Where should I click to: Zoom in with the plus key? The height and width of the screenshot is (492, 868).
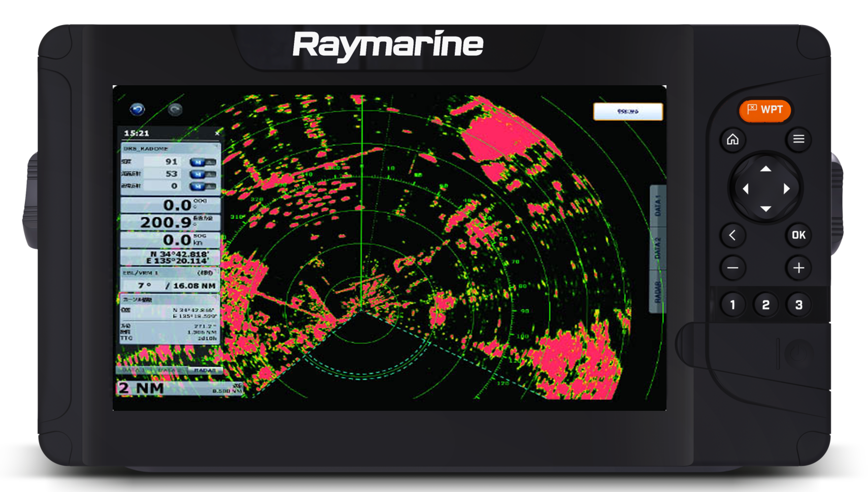[798, 268]
